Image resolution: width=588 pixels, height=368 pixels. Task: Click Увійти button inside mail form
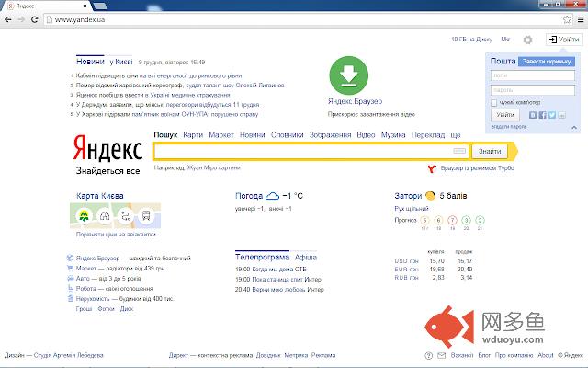click(x=505, y=115)
